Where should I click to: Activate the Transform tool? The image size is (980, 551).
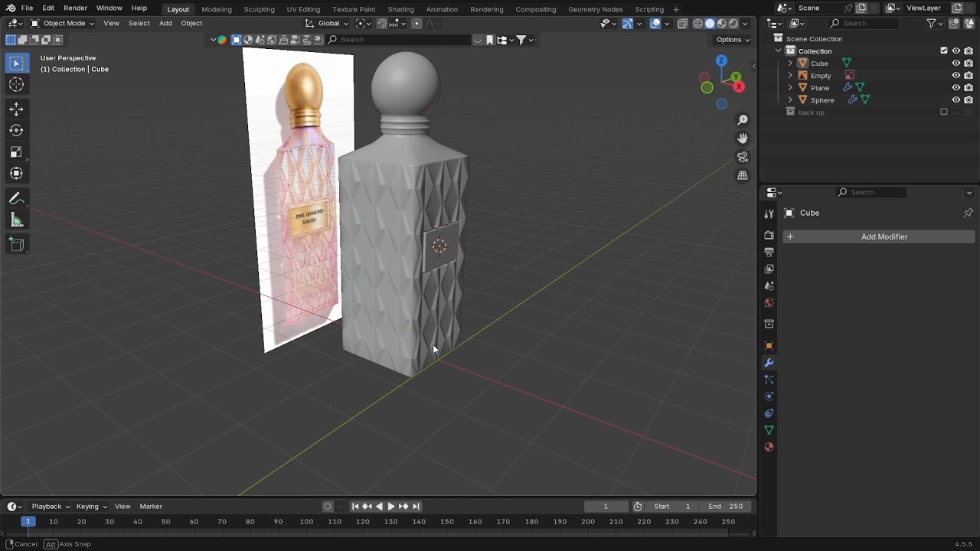point(16,174)
